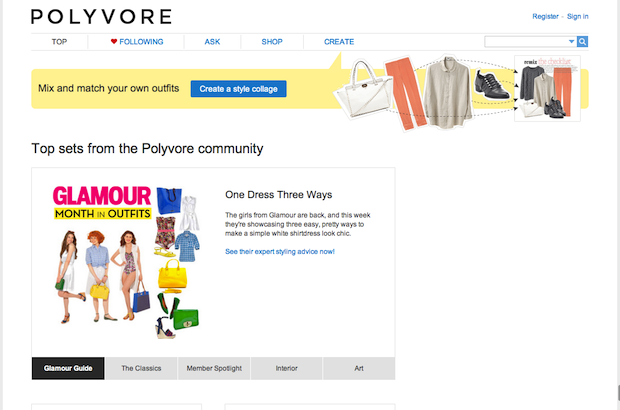Image resolution: width=620 pixels, height=410 pixels.
Task: Click the red heart icon beside Following
Action: click(114, 42)
